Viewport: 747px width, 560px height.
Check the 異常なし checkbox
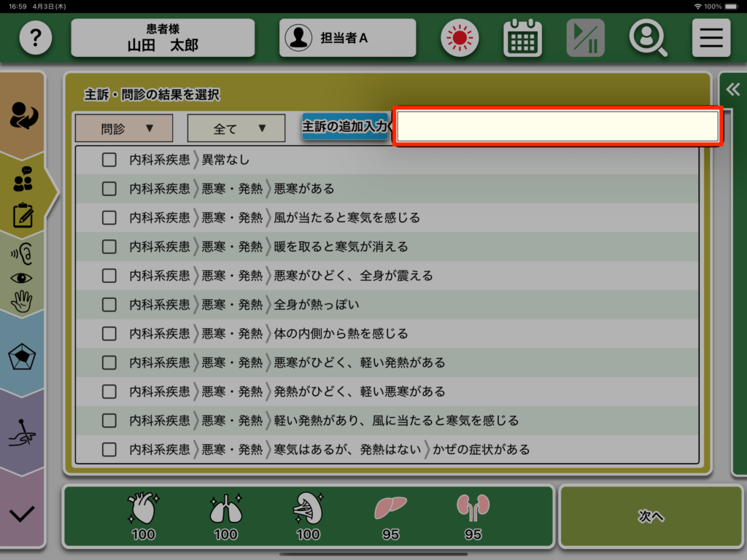pos(109,160)
